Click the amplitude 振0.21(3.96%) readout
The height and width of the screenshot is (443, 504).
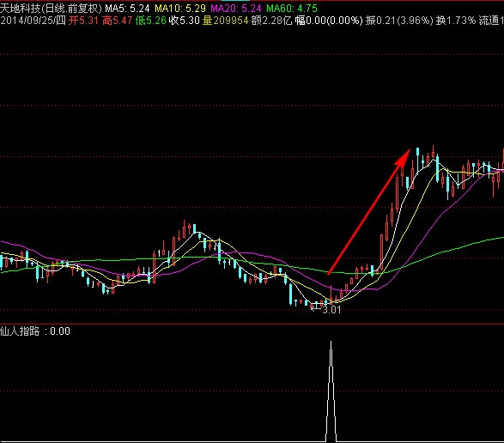pos(399,21)
